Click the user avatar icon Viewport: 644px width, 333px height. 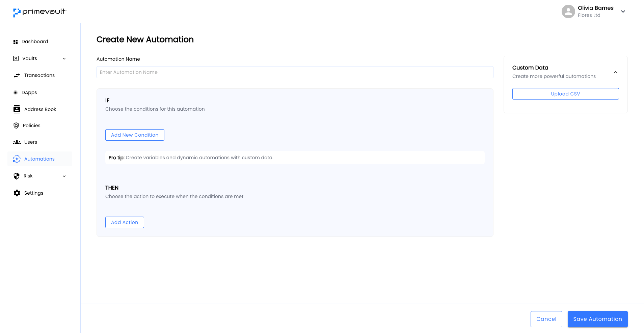pos(568,11)
